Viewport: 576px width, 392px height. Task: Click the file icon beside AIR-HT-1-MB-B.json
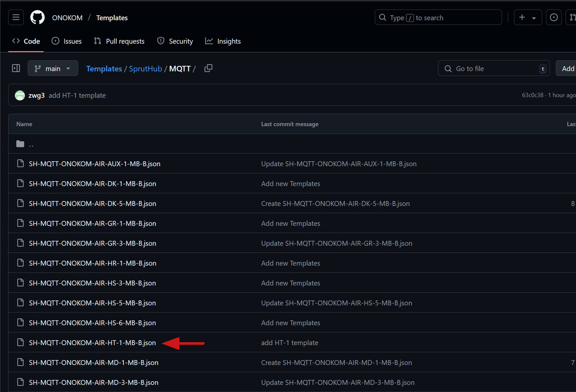[20, 343]
